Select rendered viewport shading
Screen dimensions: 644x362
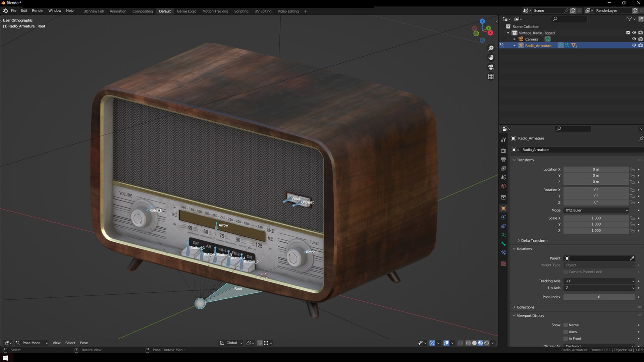pyautogui.click(x=487, y=343)
